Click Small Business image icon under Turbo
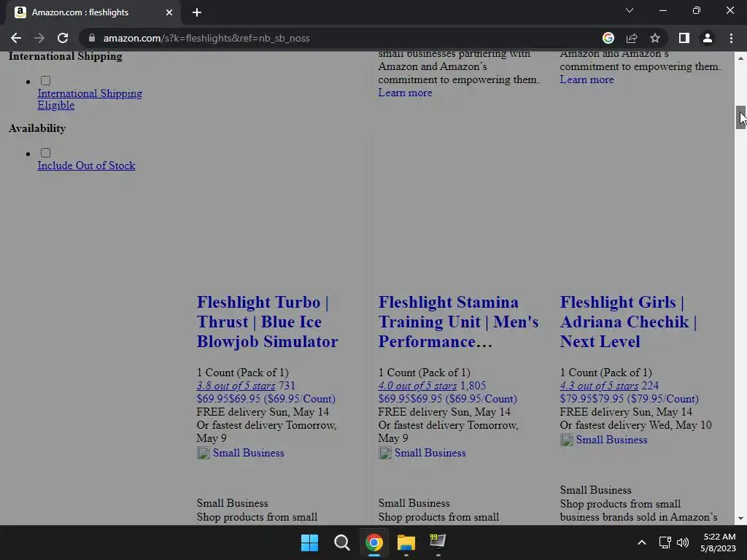The height and width of the screenshot is (560, 747). 204,453
